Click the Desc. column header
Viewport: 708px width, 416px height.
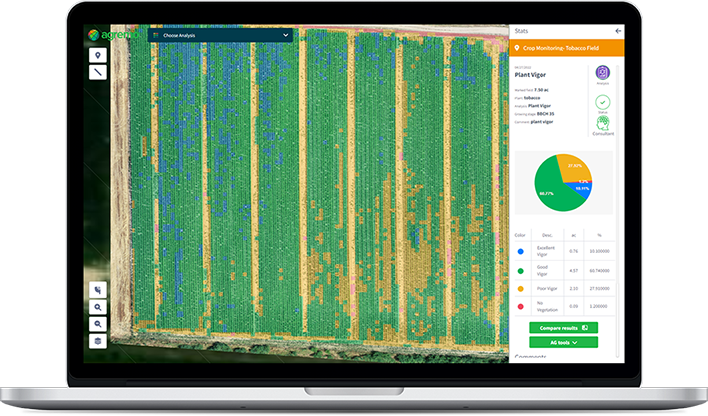pos(547,235)
